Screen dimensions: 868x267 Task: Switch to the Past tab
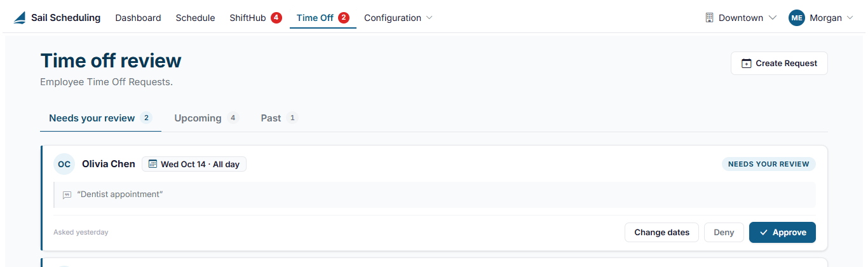click(279, 118)
